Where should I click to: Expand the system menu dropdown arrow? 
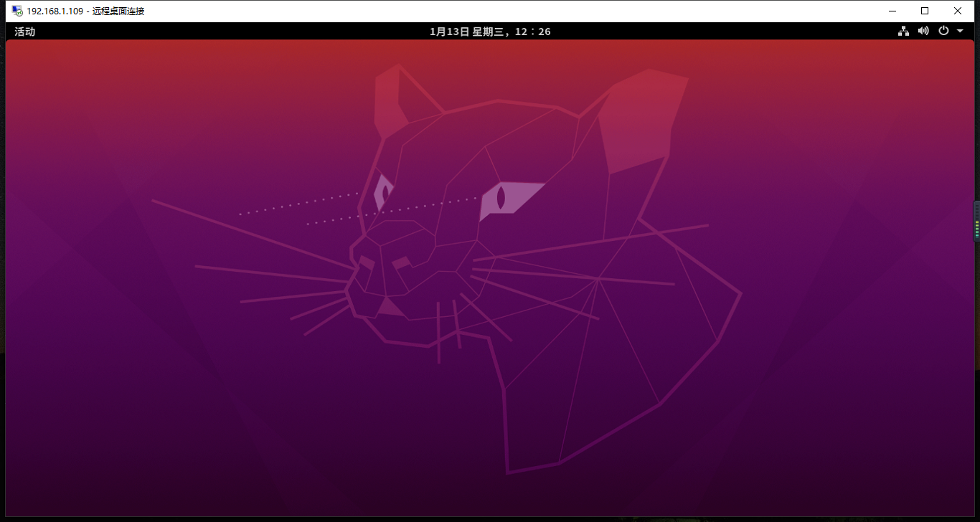(x=960, y=32)
